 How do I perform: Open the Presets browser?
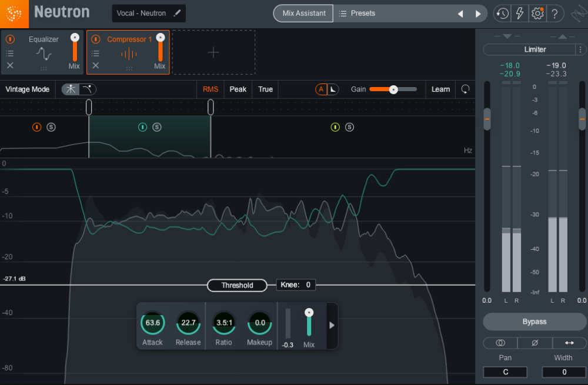[x=357, y=13]
